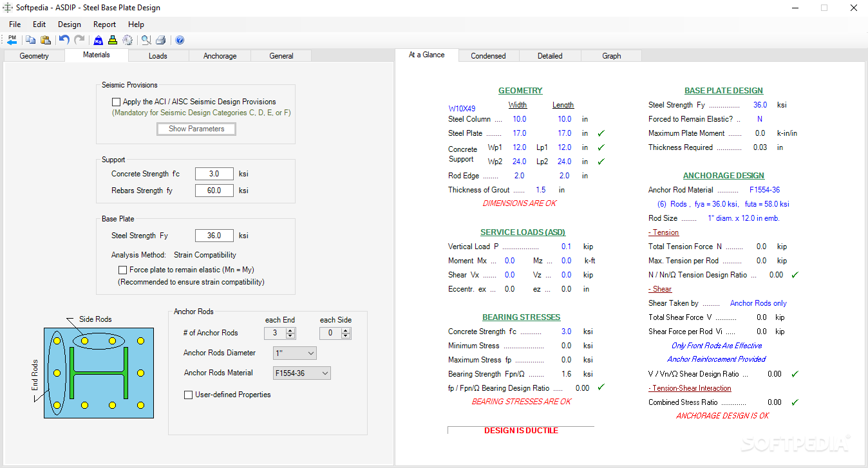Click the printer icon
868x468 pixels.
point(161,40)
